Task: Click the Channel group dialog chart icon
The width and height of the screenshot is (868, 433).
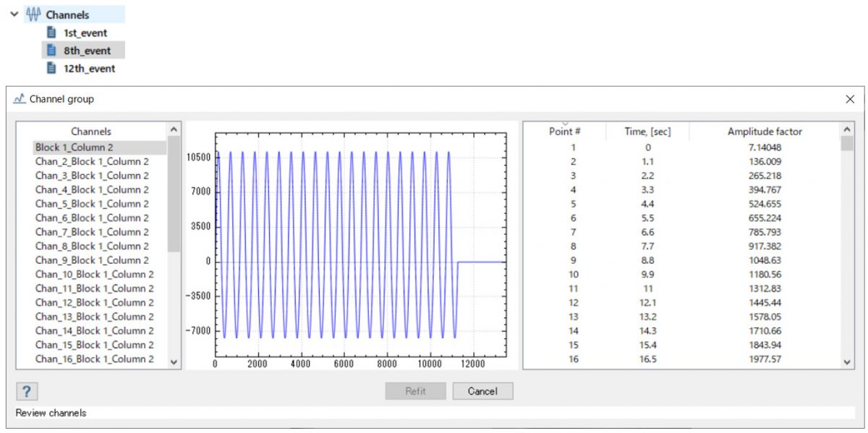Action: coord(20,99)
